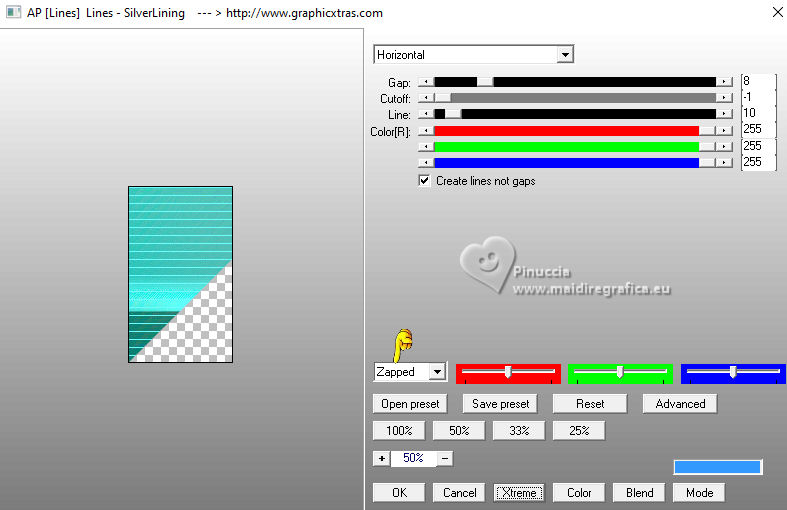This screenshot has height=510, width=787.
Task: Close the AP Lines dialog window
Action: click(777, 12)
